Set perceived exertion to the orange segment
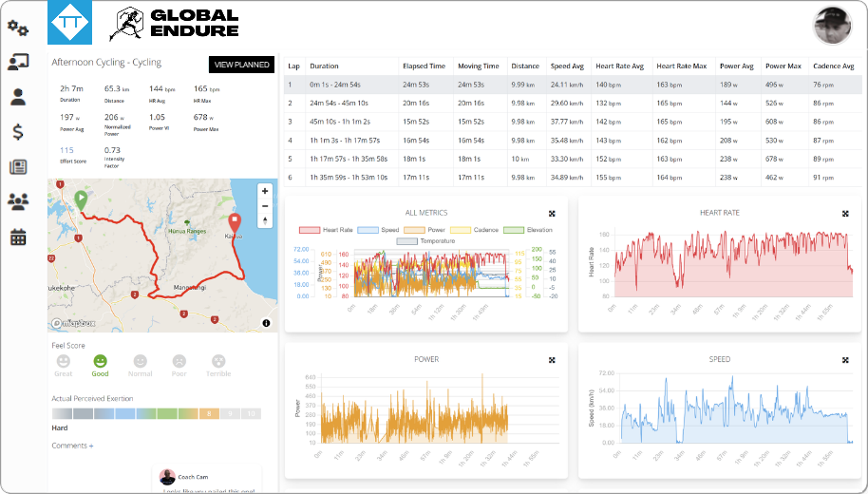The height and width of the screenshot is (494, 868). [x=211, y=413]
